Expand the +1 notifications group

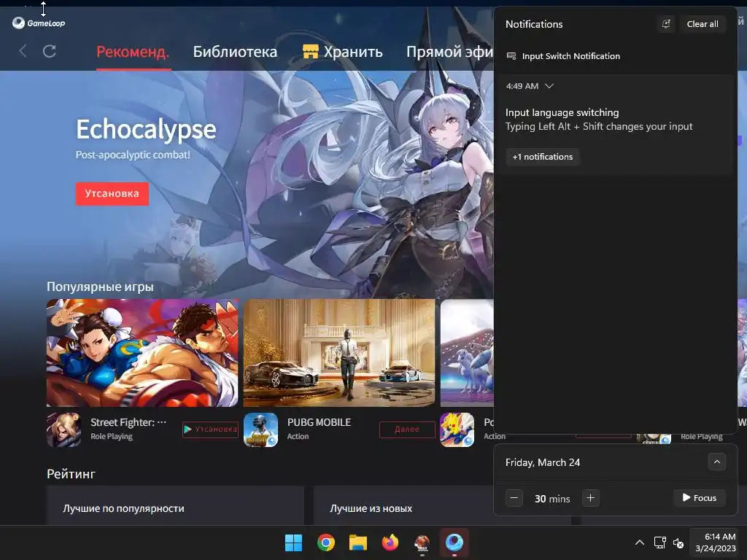click(x=543, y=157)
